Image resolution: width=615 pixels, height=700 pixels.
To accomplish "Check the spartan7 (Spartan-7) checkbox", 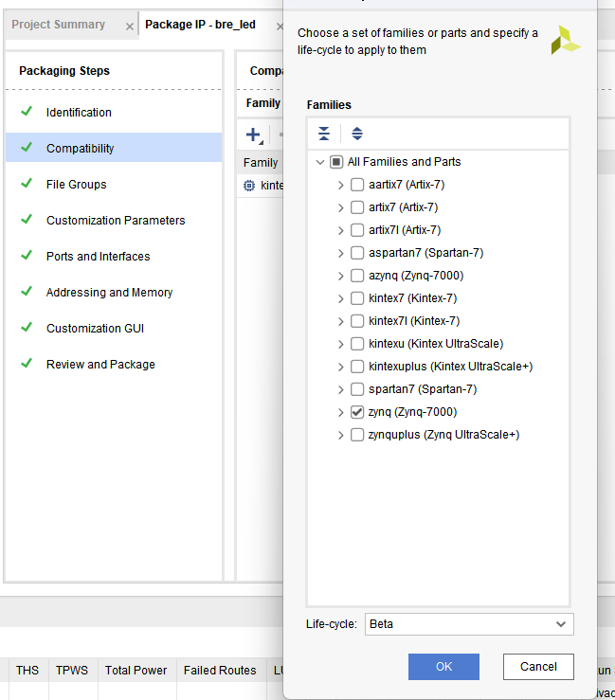I will [357, 389].
